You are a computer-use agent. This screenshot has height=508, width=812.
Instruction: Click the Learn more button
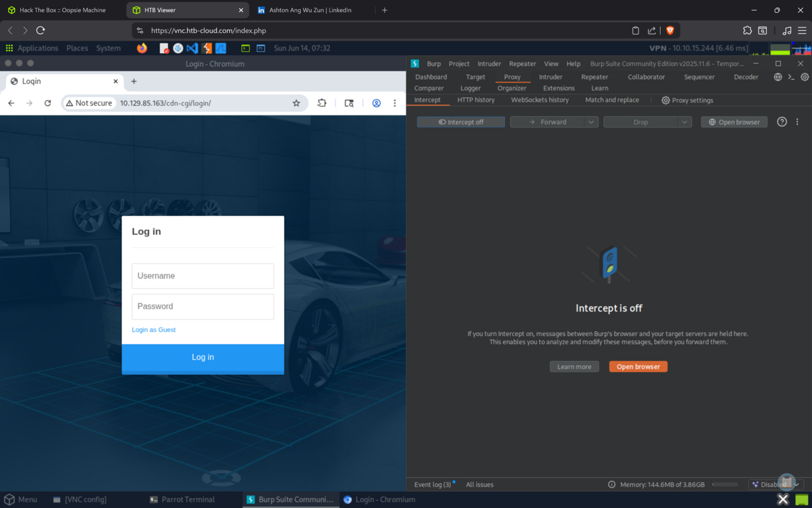pyautogui.click(x=574, y=366)
